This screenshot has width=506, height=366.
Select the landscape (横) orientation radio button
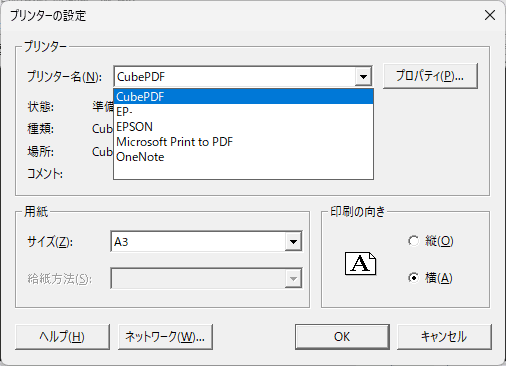[x=413, y=278]
